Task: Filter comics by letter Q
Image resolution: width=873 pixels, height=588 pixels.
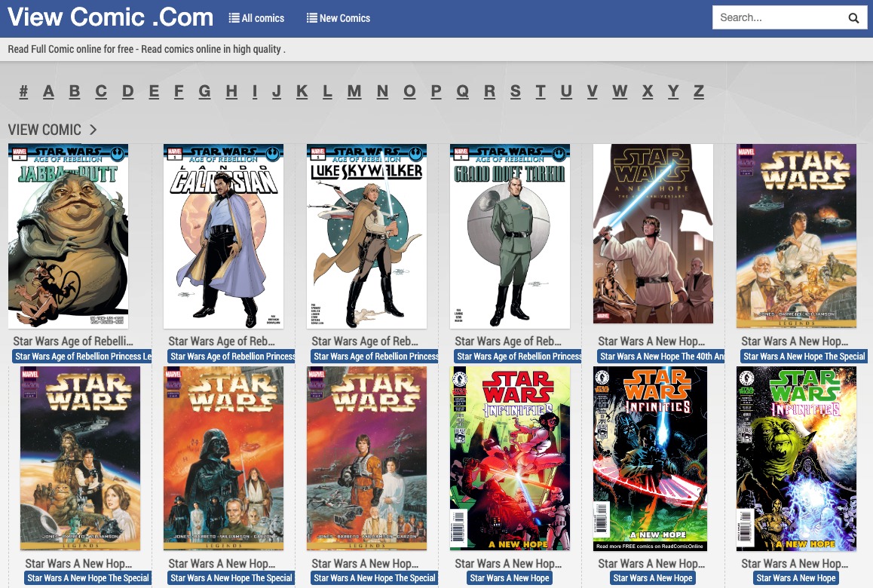Action: 462,91
